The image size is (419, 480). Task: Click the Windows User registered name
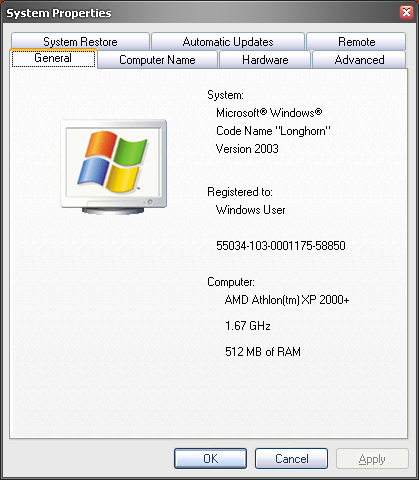click(x=251, y=210)
